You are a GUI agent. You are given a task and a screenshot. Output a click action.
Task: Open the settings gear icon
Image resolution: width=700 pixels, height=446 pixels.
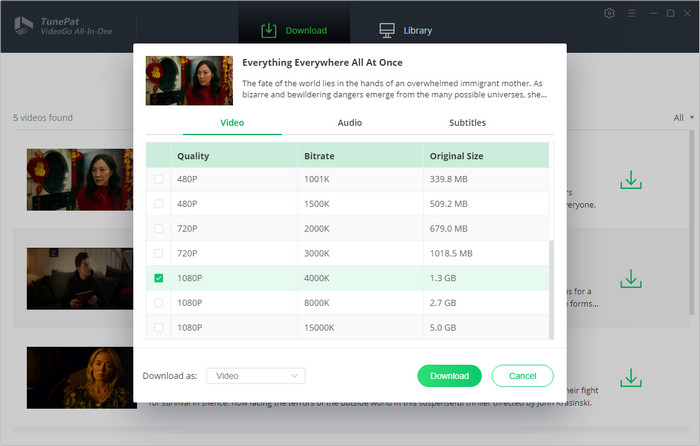tap(610, 14)
